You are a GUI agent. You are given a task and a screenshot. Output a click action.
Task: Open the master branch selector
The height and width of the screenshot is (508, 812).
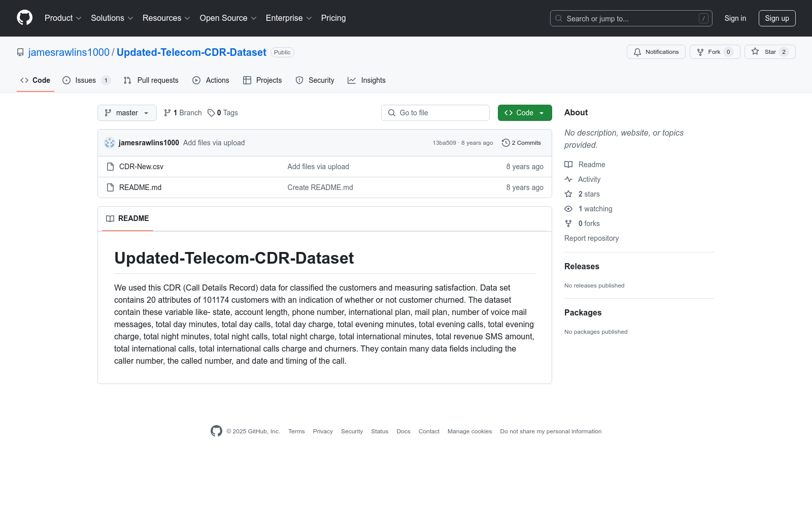(x=127, y=113)
